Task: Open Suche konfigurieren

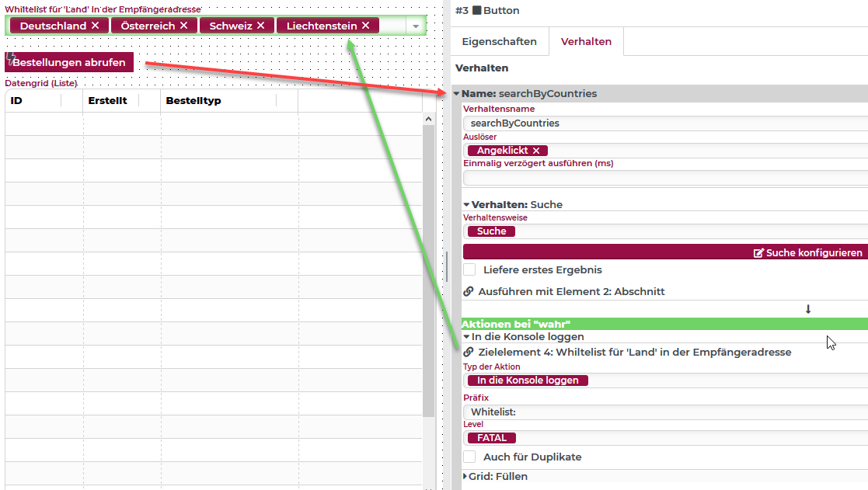Action: (x=808, y=252)
